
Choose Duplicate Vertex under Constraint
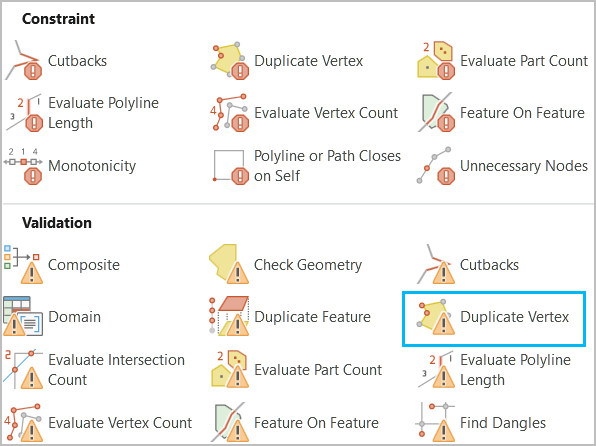[x=287, y=61]
